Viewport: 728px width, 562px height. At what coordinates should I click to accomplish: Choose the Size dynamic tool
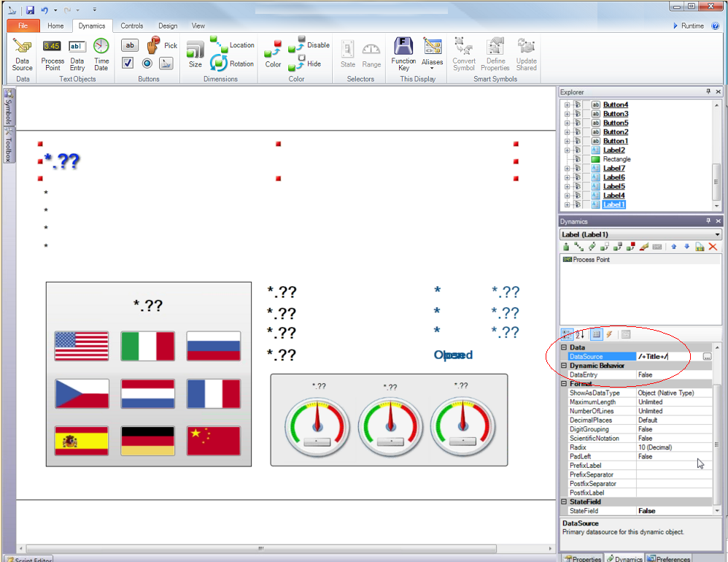click(x=195, y=54)
